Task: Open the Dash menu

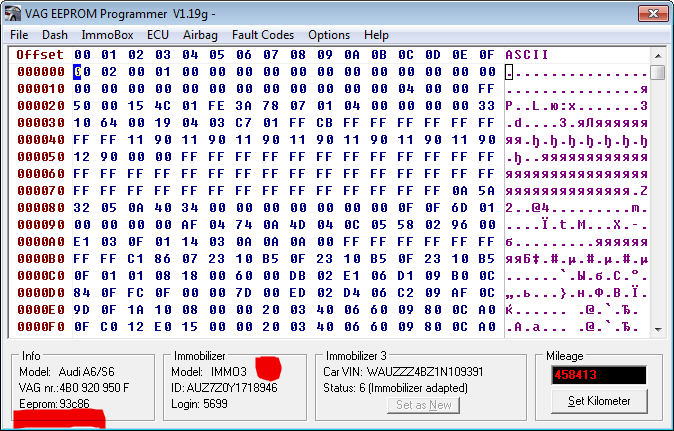Action: click(55, 34)
